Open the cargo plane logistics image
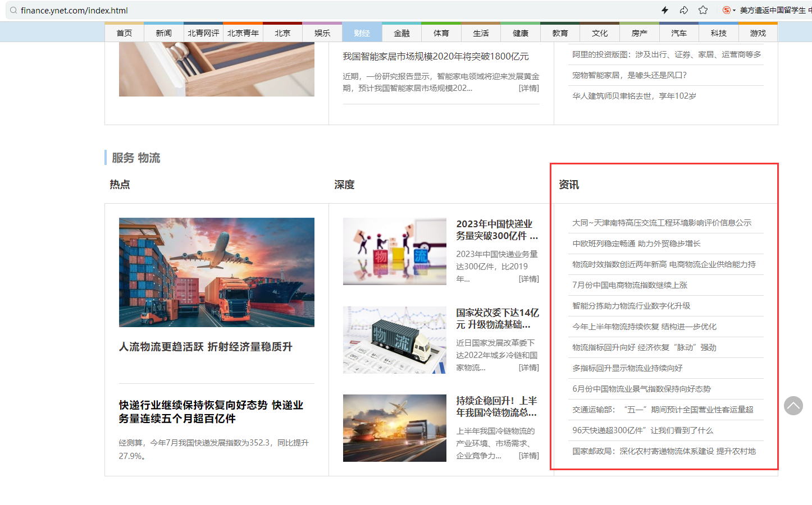 coord(217,272)
